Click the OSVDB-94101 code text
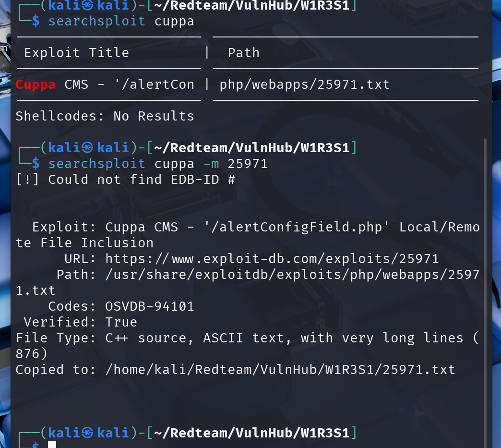 coord(150,306)
